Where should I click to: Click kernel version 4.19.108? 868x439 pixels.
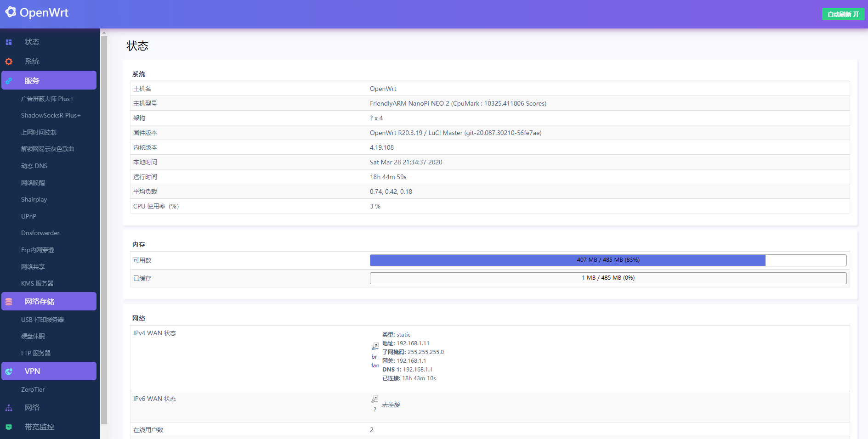(x=382, y=147)
